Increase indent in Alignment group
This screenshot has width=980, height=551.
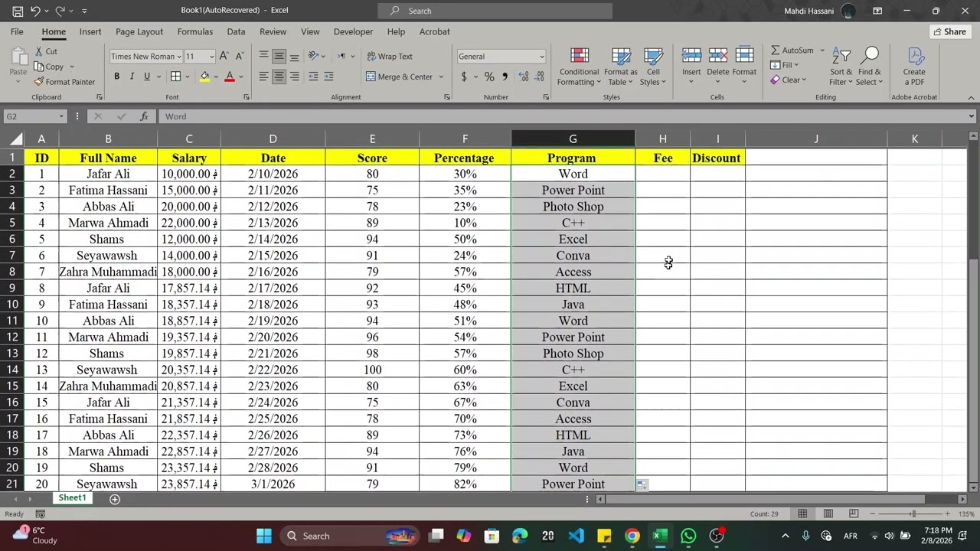(329, 77)
